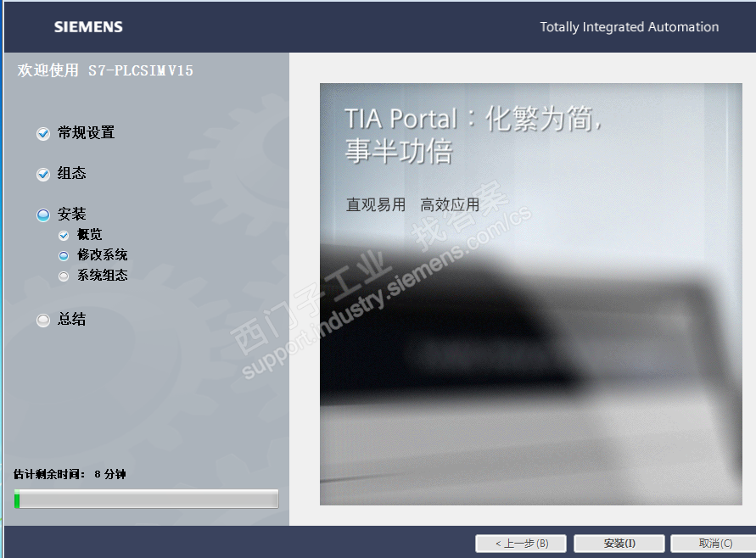Select the 组态 step label
The height and width of the screenshot is (558, 756).
click(71, 173)
